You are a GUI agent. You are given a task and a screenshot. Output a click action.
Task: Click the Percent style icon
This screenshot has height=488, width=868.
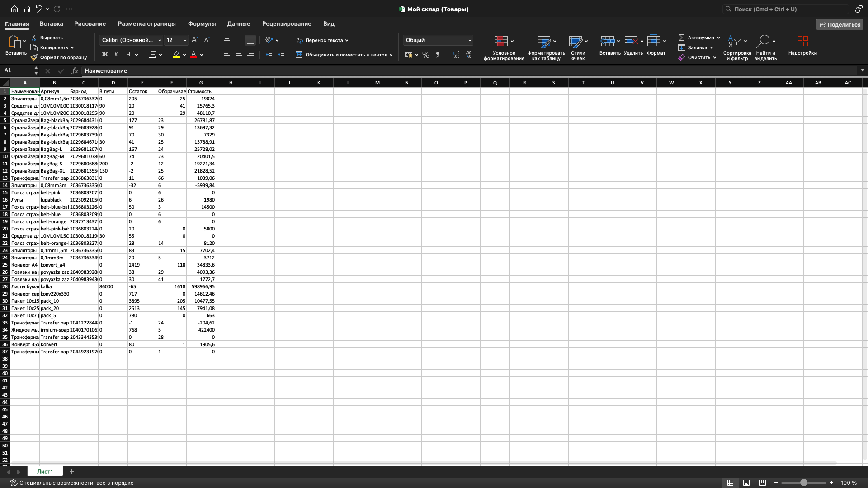[x=425, y=55]
